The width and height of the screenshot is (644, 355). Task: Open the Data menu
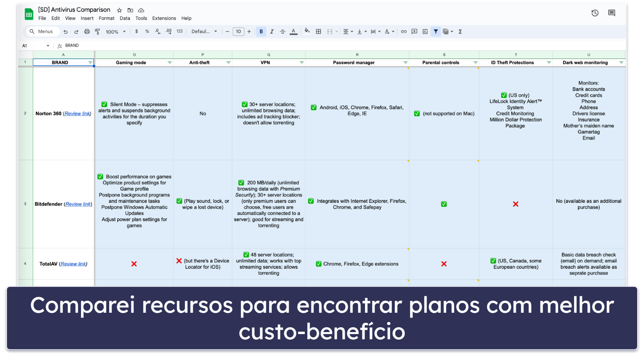pos(125,19)
